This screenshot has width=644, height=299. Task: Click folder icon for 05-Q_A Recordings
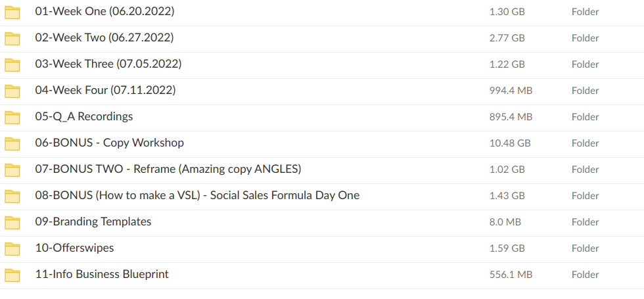click(x=12, y=117)
